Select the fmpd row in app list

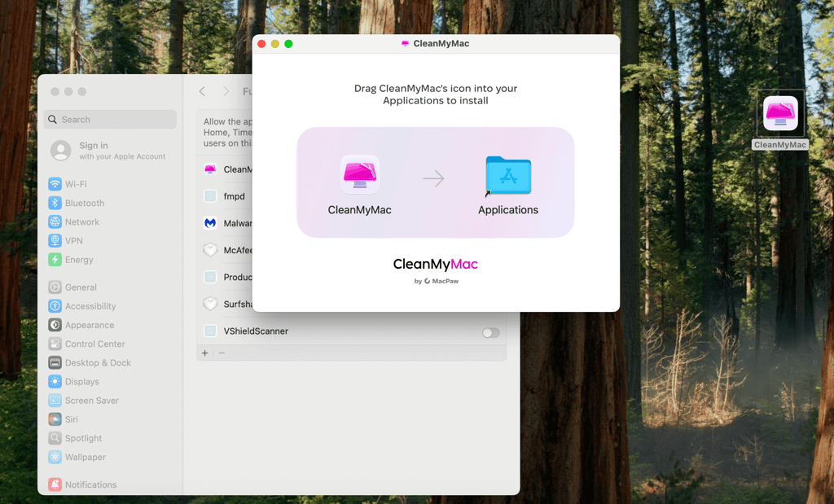[225, 196]
